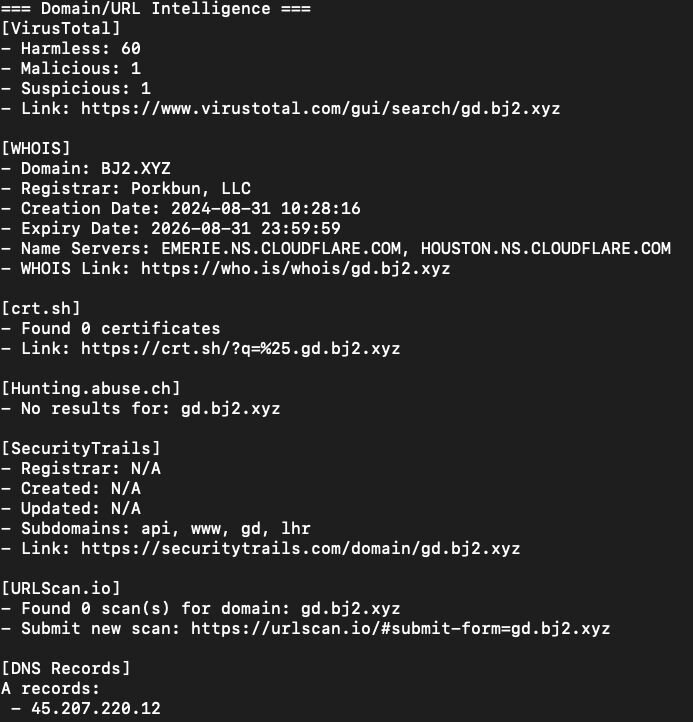Click the Domain/URL Intelligence header line
This screenshot has height=722, width=693.
pyautogui.click(x=155, y=8)
